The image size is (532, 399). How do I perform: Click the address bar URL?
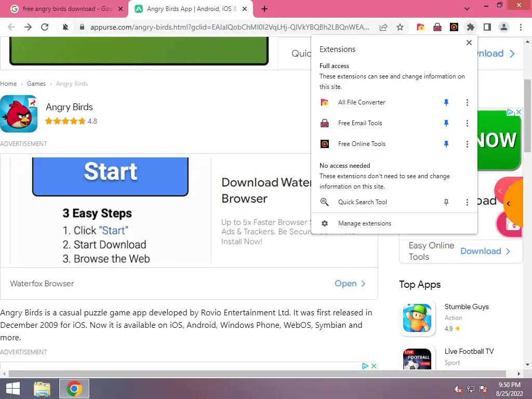(x=230, y=27)
